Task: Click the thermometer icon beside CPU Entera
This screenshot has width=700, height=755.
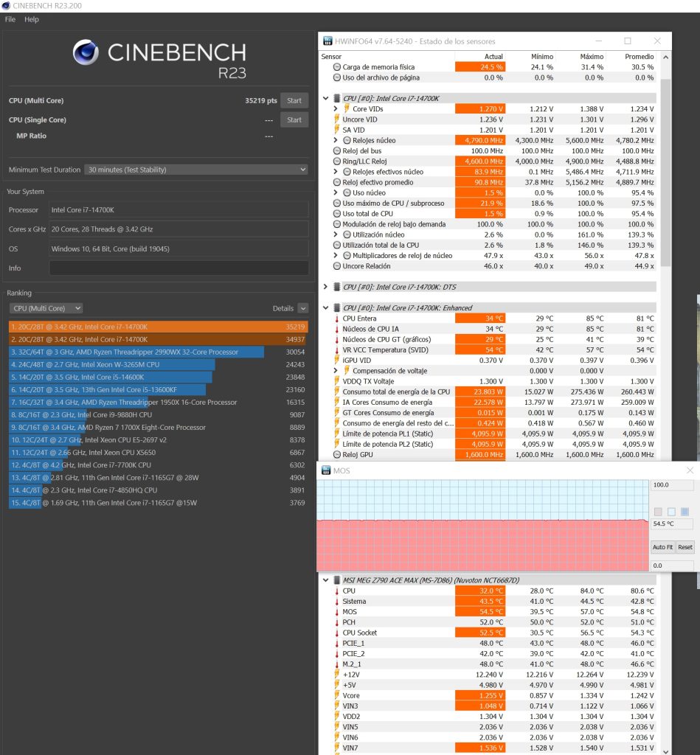Action: (337, 319)
